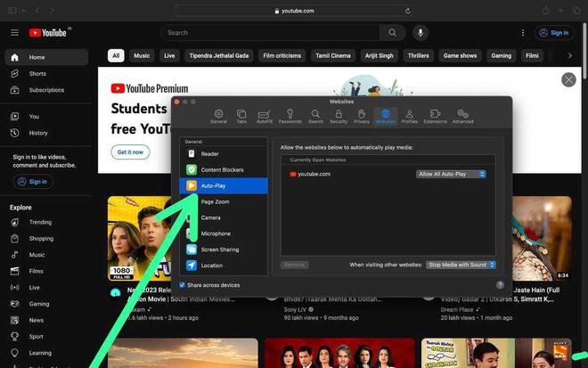Select Location in the sidebar list

tap(224, 266)
